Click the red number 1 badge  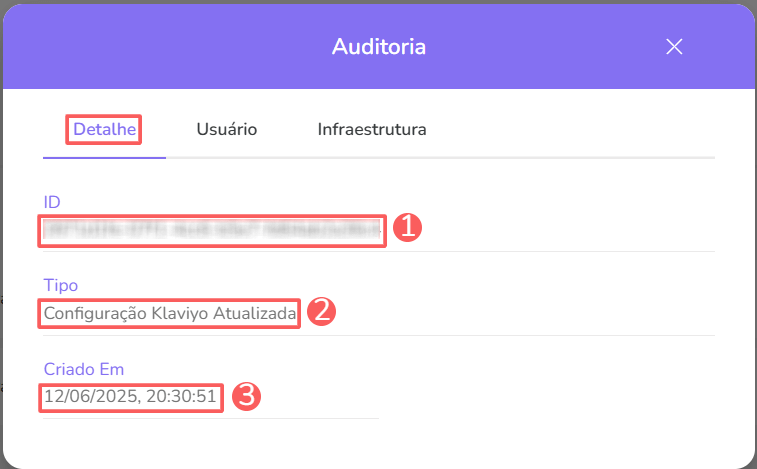(407, 228)
